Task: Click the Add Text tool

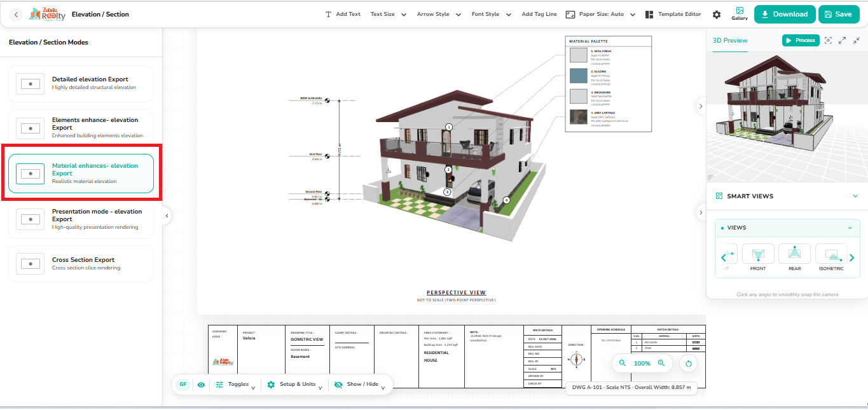Action: (343, 14)
